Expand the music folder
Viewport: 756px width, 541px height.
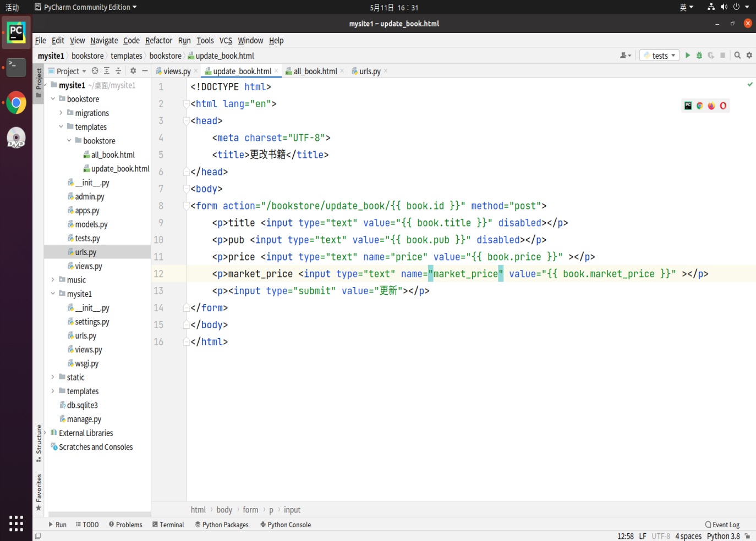coord(53,280)
